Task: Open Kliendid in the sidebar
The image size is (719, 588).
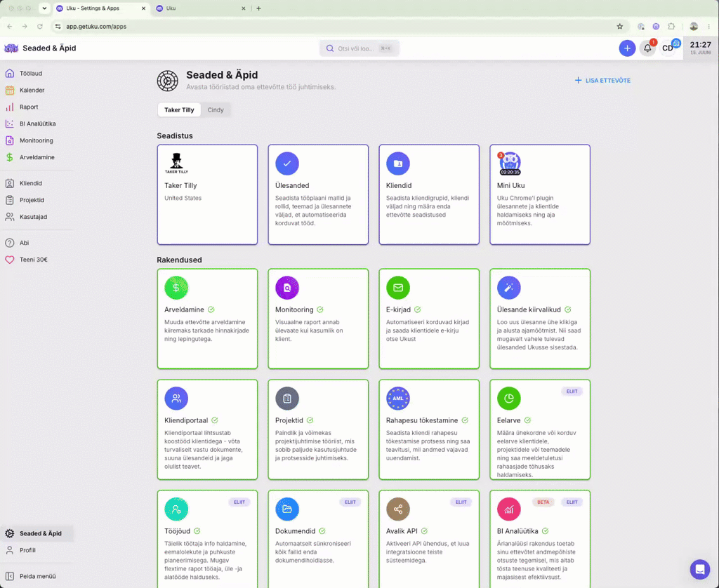Action: (30, 183)
